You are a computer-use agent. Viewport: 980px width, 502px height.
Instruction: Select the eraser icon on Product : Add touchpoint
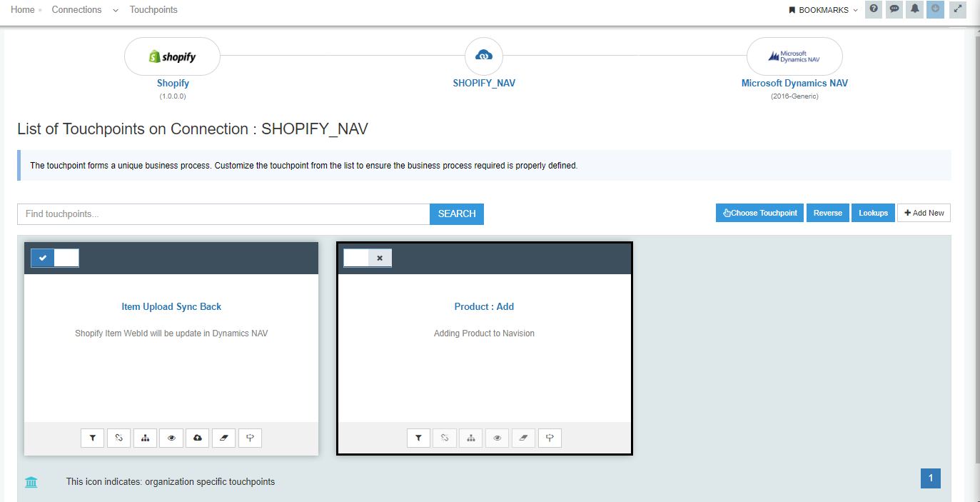click(523, 438)
